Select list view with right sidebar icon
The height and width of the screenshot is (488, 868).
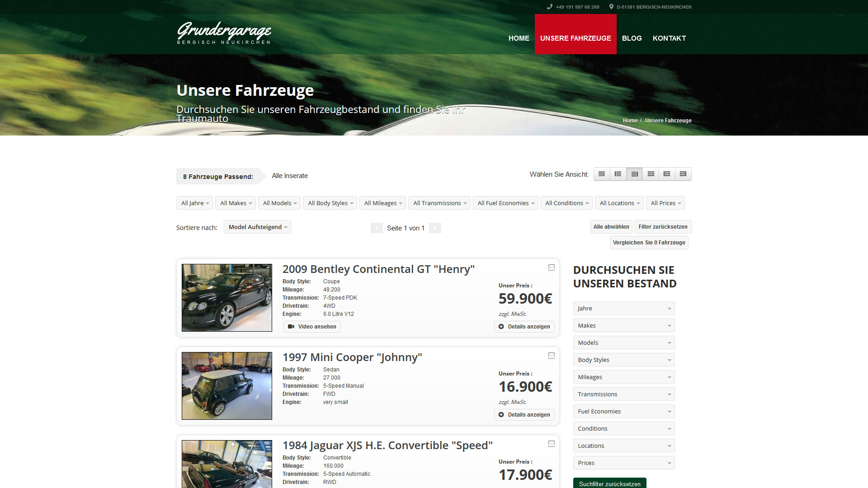[x=634, y=174]
